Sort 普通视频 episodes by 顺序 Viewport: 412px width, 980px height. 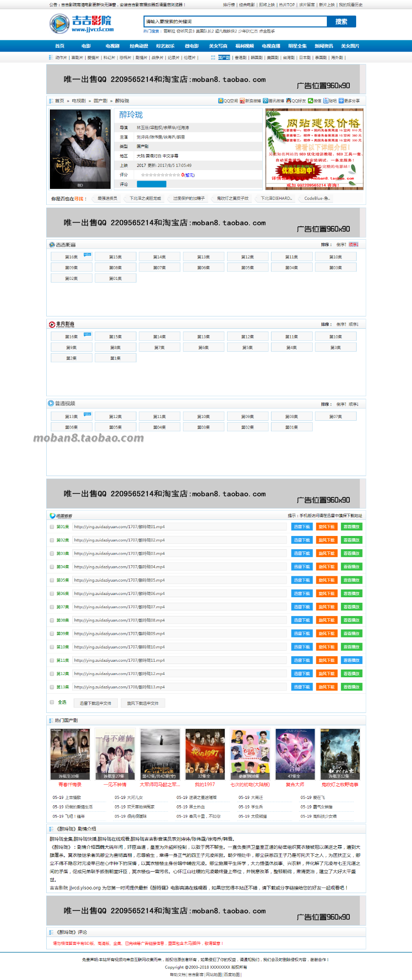353,404
